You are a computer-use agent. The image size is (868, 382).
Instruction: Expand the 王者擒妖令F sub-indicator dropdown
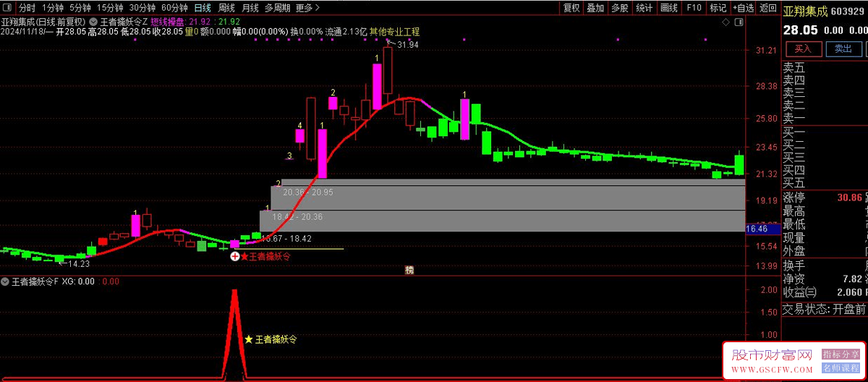pos(6,281)
